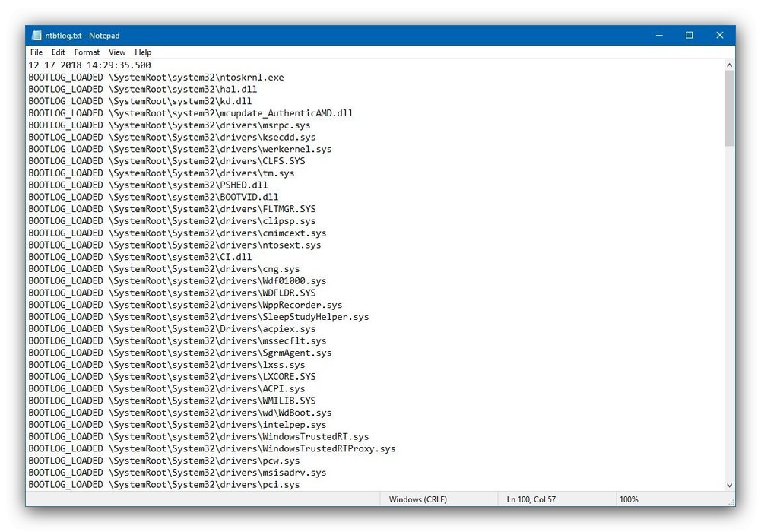Image resolution: width=761 pixels, height=532 pixels.
Task: Open the Edit menu
Action: pos(58,52)
